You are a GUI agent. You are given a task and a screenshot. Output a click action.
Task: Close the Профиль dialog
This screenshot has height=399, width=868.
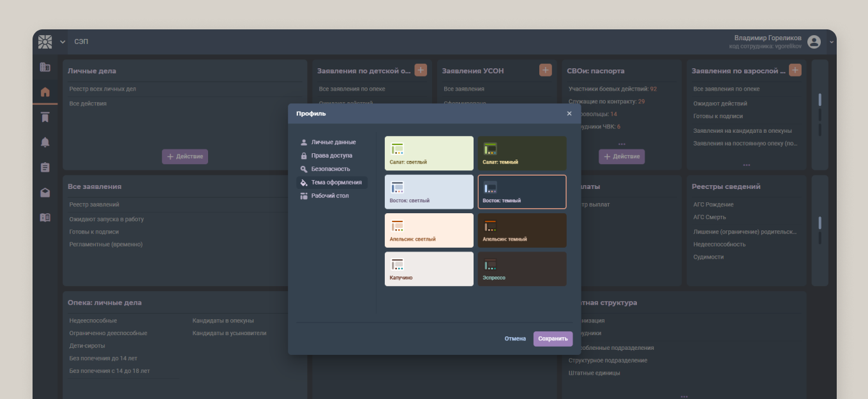pyautogui.click(x=569, y=114)
